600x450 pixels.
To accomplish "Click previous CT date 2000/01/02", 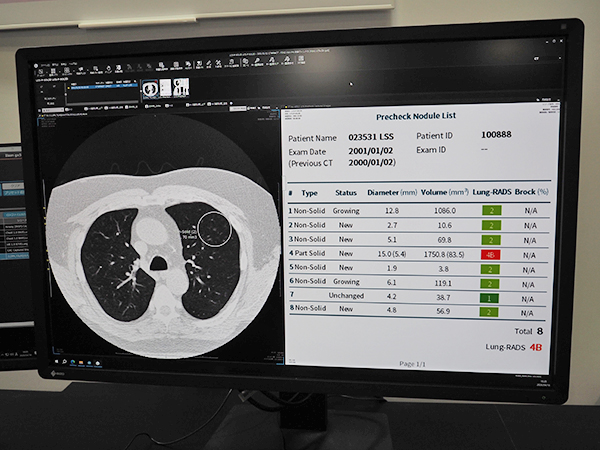I will (x=370, y=163).
